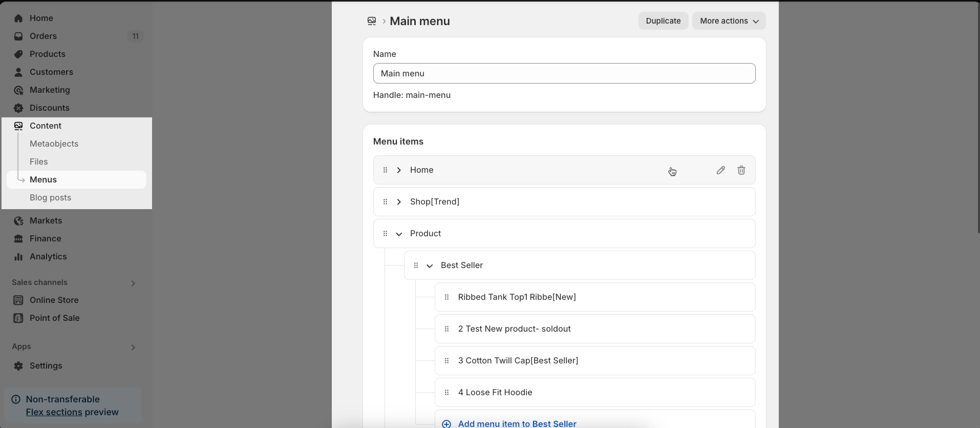
Task: Click the Non-transferable info icon
Action: tap(16, 399)
